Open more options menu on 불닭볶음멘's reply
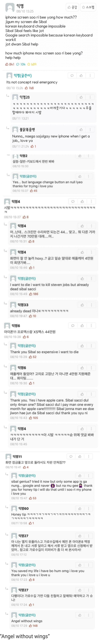This screenshot has width=100, height=644. pos(90,130)
